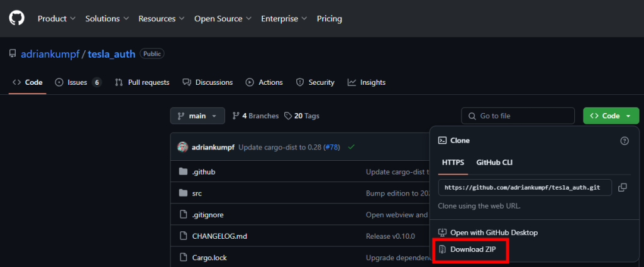Click the Cargo.lock file icon
Viewport: 644px width, 267px height.
[183, 258]
